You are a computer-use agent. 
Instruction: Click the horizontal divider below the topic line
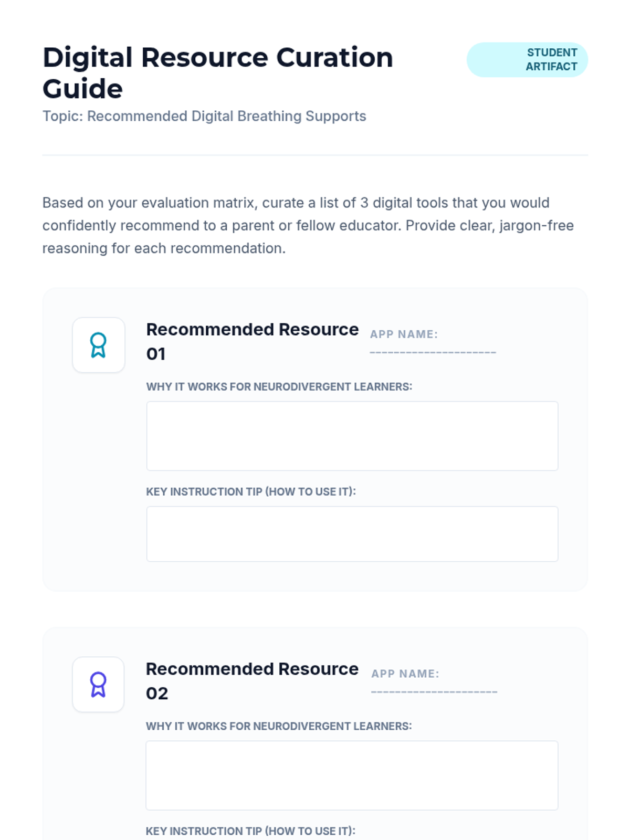pyautogui.click(x=315, y=155)
